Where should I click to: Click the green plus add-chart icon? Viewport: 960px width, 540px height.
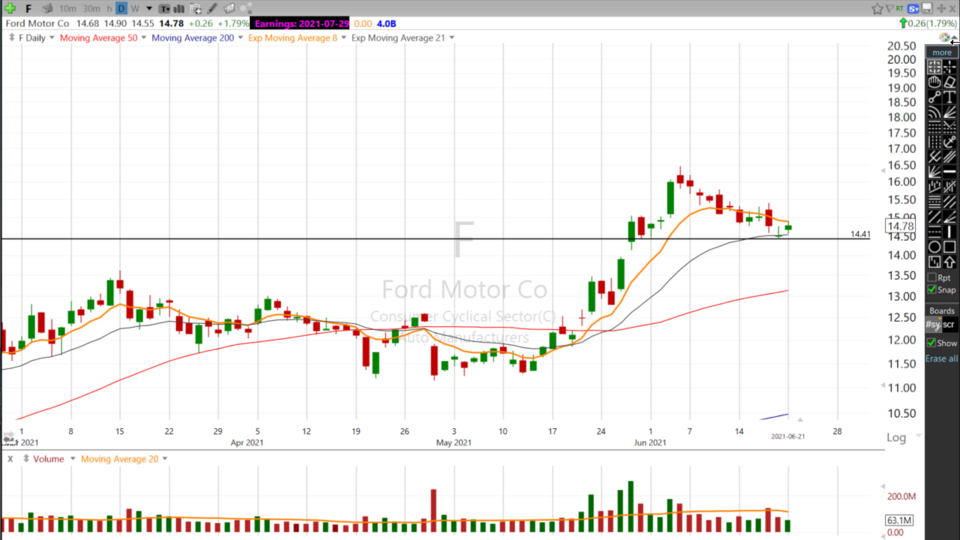[x=10, y=9]
